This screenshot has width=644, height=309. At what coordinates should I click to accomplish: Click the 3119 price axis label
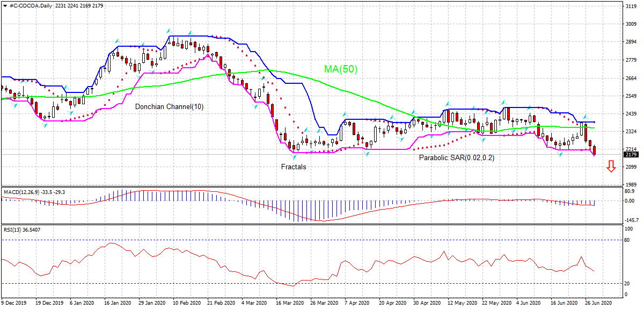pyautogui.click(x=631, y=6)
